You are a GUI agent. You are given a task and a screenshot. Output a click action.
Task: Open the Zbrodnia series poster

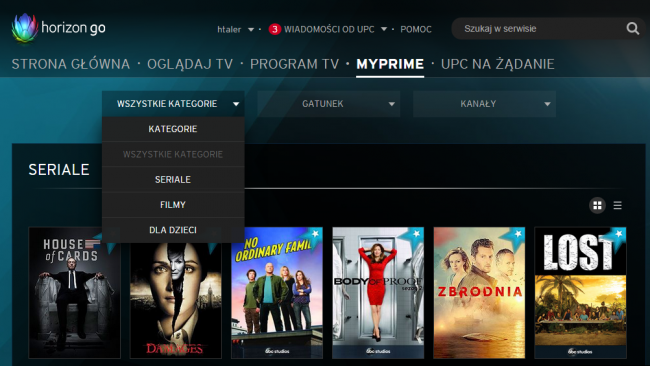479,293
